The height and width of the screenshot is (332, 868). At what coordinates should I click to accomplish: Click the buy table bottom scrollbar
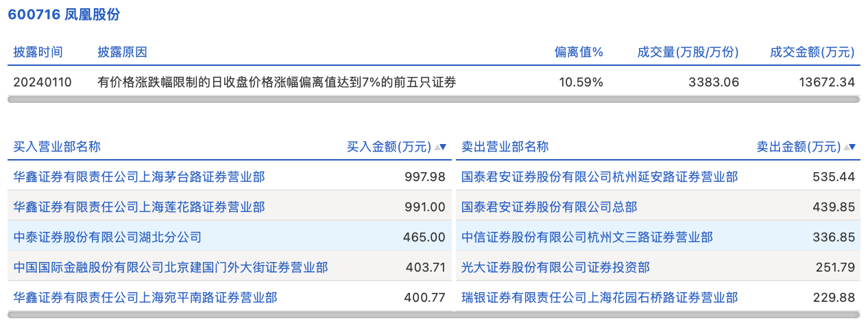[x=229, y=315]
